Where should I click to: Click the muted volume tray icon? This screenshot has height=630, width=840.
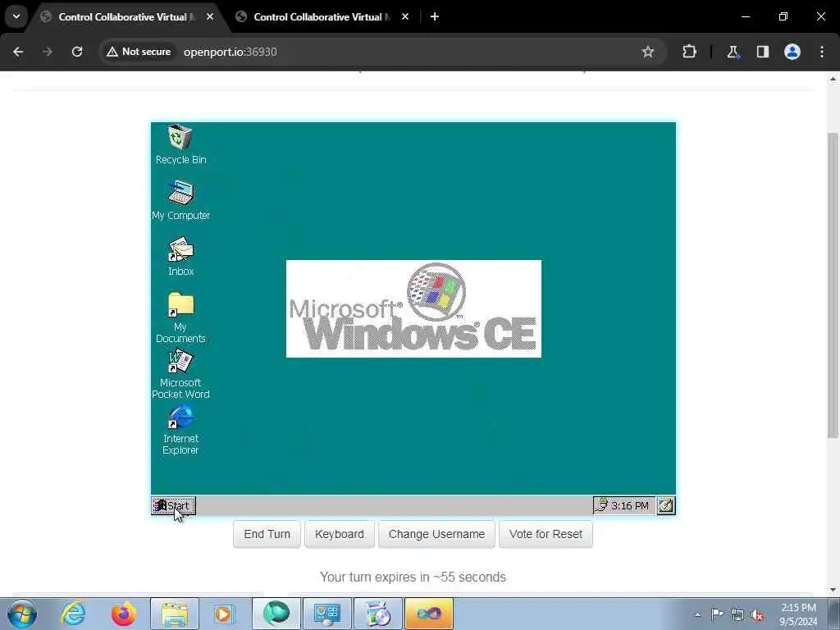tap(757, 614)
